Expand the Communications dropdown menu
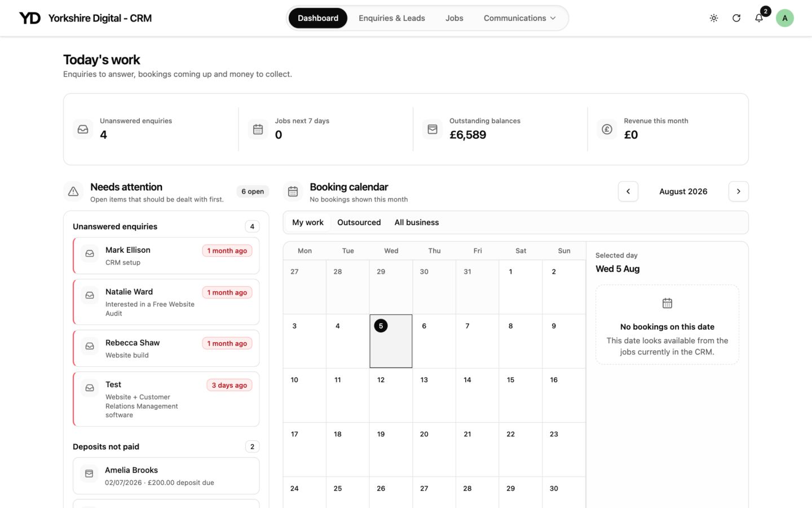 520,18
